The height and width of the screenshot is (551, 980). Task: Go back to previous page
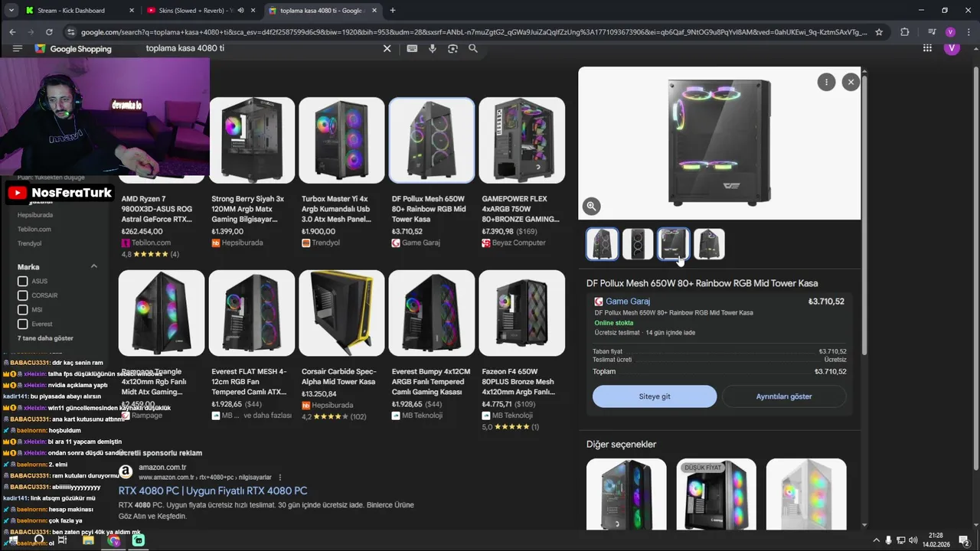(x=12, y=32)
